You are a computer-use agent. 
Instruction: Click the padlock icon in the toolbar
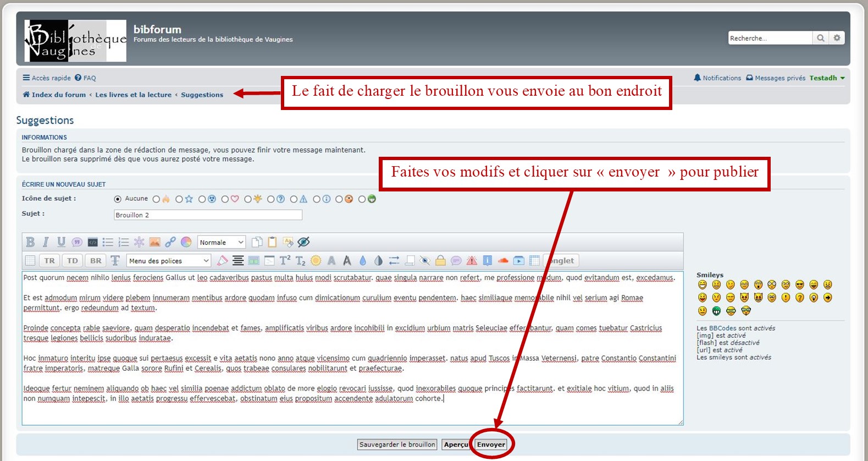pyautogui.click(x=440, y=261)
